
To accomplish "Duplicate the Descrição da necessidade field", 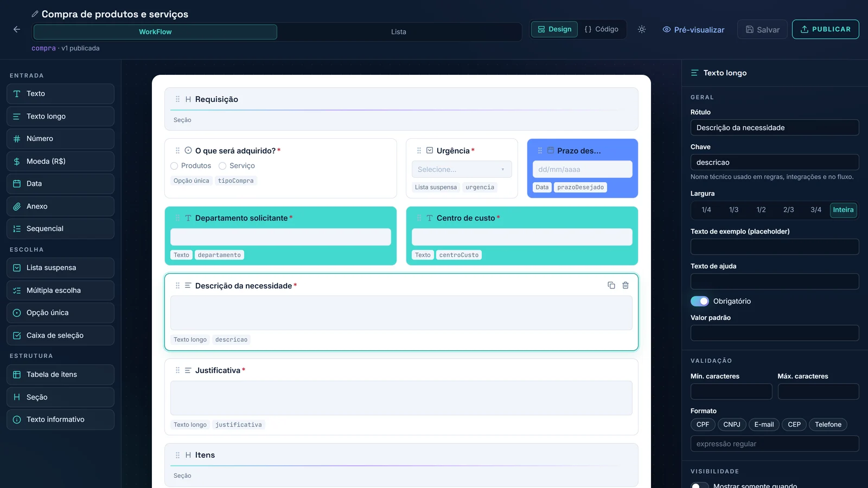I will (x=611, y=285).
